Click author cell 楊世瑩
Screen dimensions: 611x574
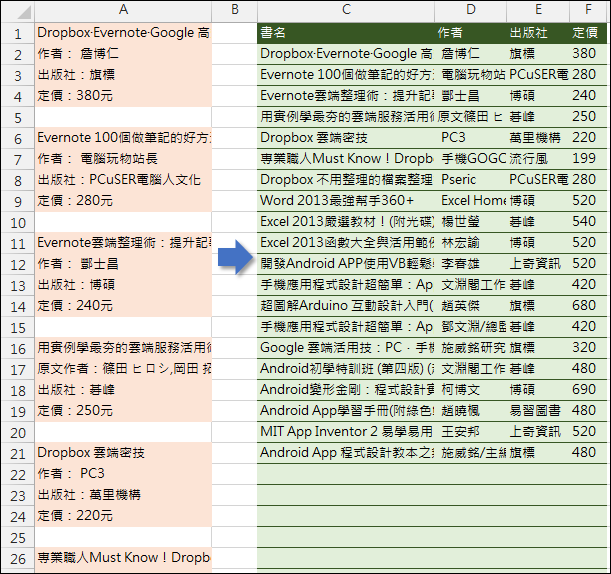(471, 222)
